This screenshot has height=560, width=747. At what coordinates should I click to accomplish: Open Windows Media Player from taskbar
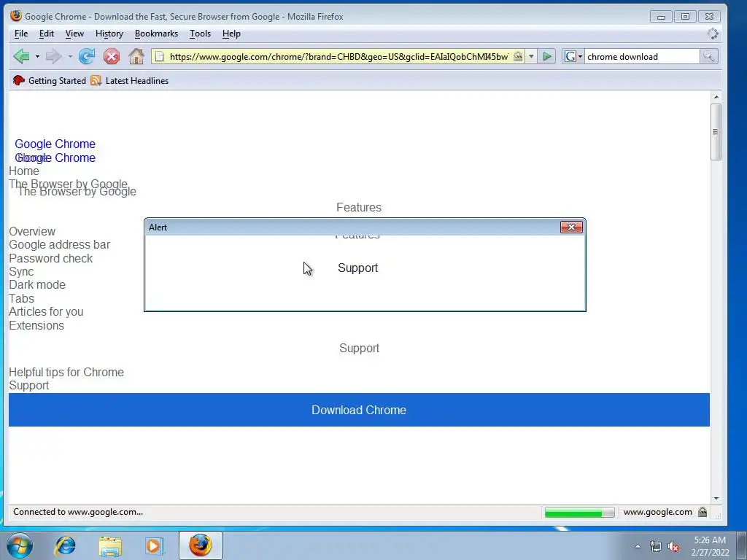(x=154, y=545)
